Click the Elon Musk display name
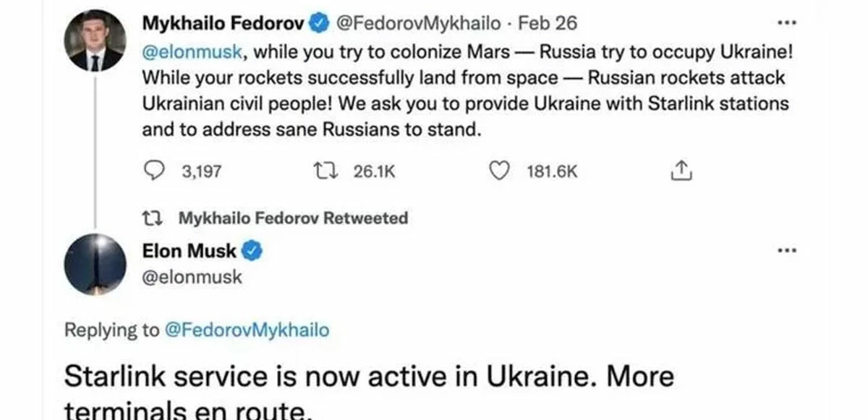Screen dimensions: 868x420 (190, 252)
